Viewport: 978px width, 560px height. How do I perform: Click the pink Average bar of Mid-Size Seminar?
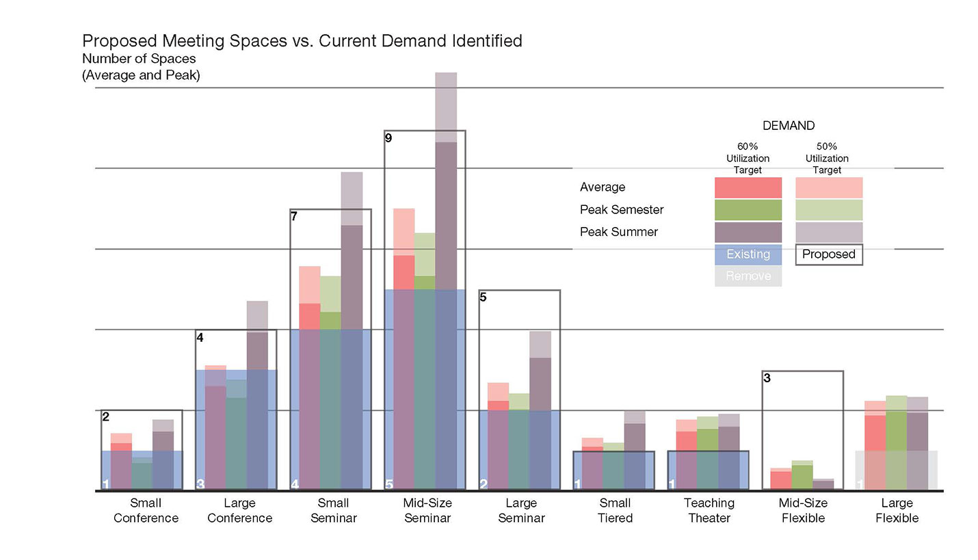404,349
